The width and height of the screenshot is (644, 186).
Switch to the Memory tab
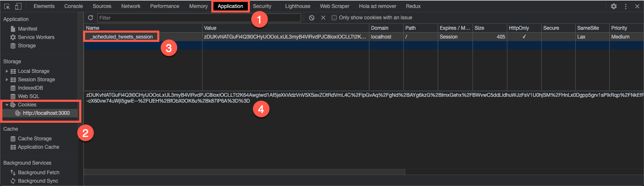coord(198,6)
